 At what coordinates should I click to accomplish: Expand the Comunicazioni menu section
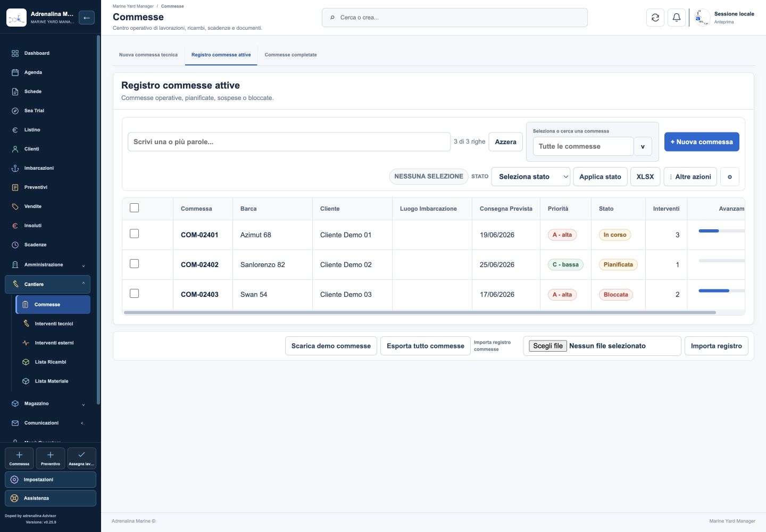48,423
